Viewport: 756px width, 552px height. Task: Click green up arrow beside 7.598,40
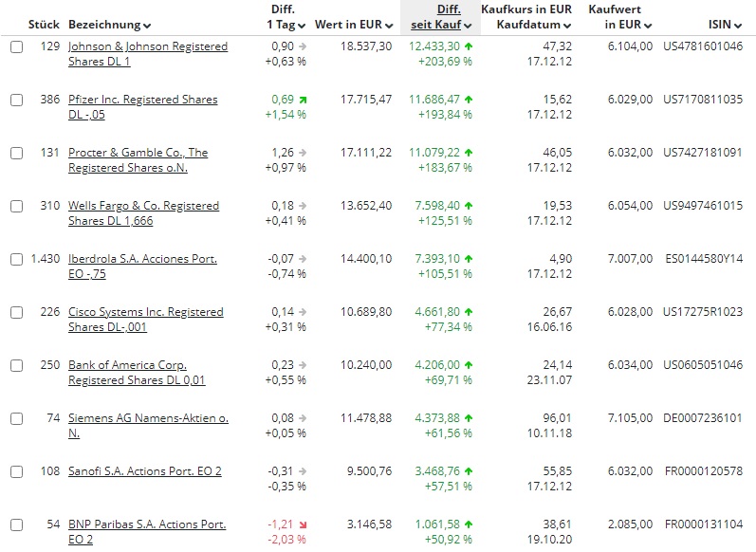[469, 206]
